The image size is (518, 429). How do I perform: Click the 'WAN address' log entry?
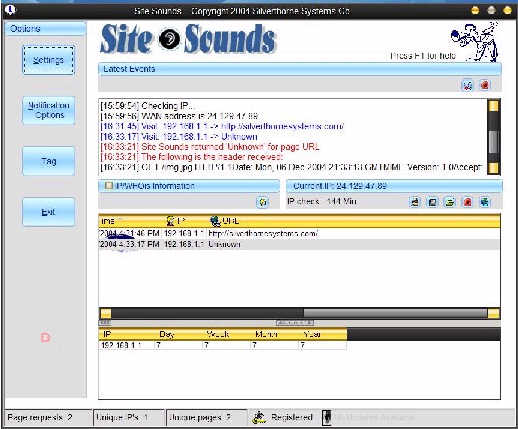click(x=179, y=116)
